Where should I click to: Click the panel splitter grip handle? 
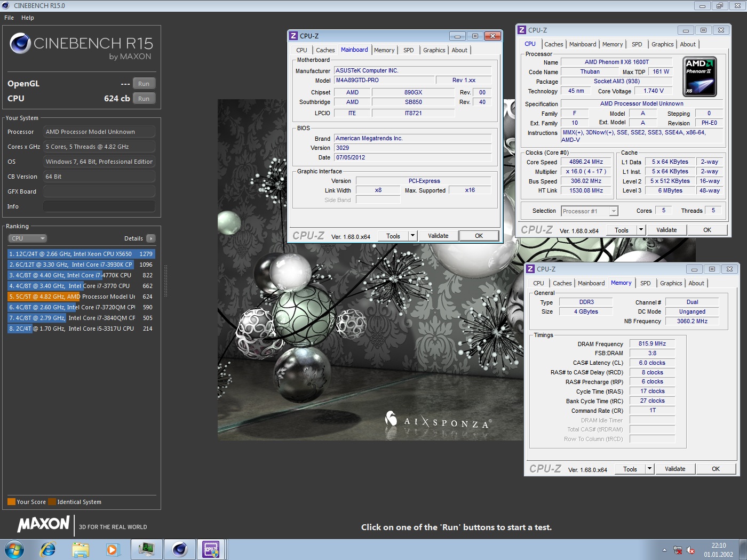(x=165, y=281)
